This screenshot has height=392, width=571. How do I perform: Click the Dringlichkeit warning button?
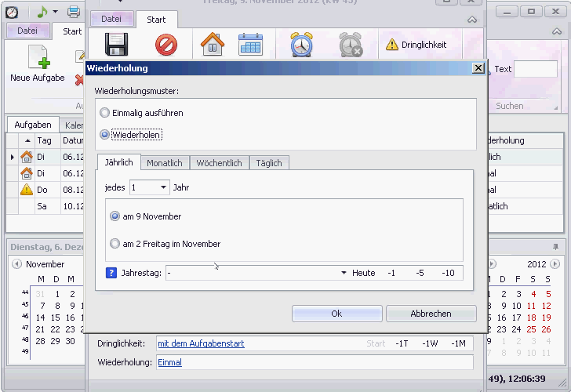tap(416, 45)
